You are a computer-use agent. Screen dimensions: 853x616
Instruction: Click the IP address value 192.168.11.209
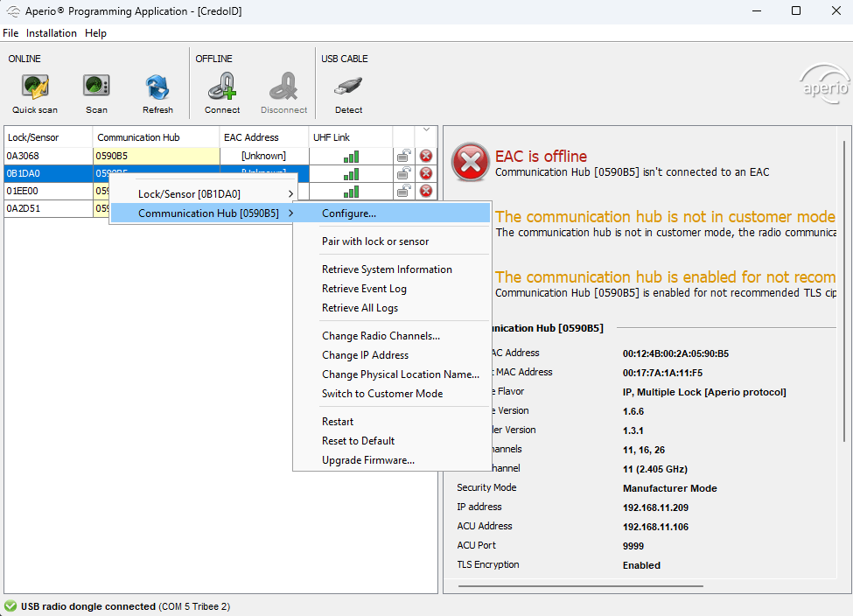655,507
